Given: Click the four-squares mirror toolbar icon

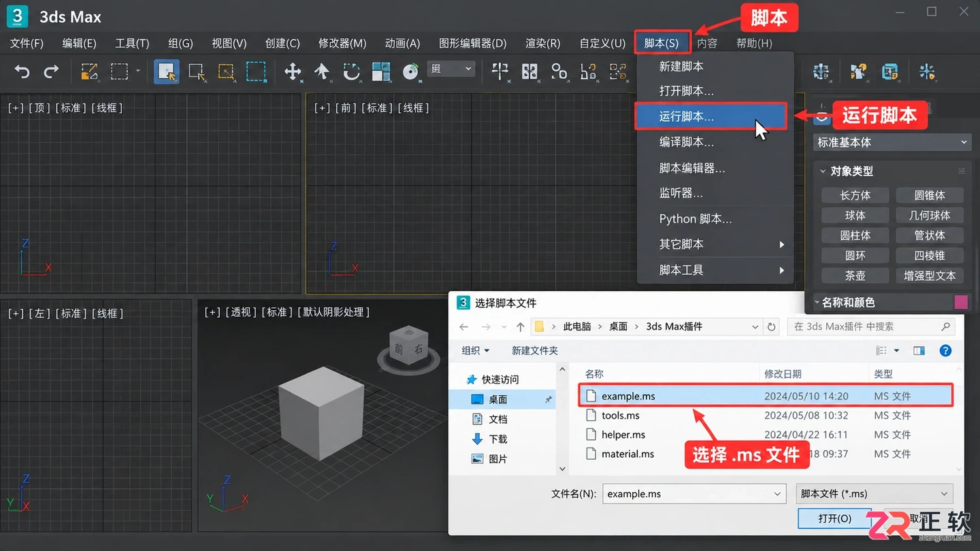Looking at the screenshot, I should pos(529,71).
